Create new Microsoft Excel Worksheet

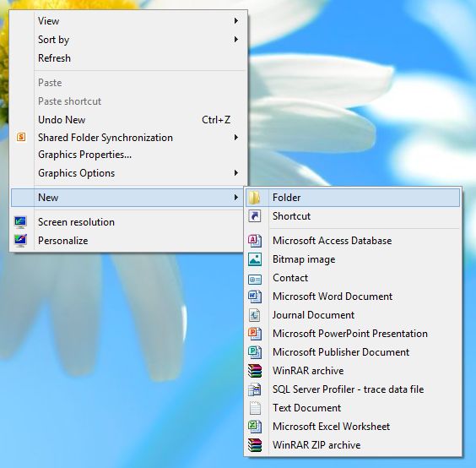(x=353, y=427)
